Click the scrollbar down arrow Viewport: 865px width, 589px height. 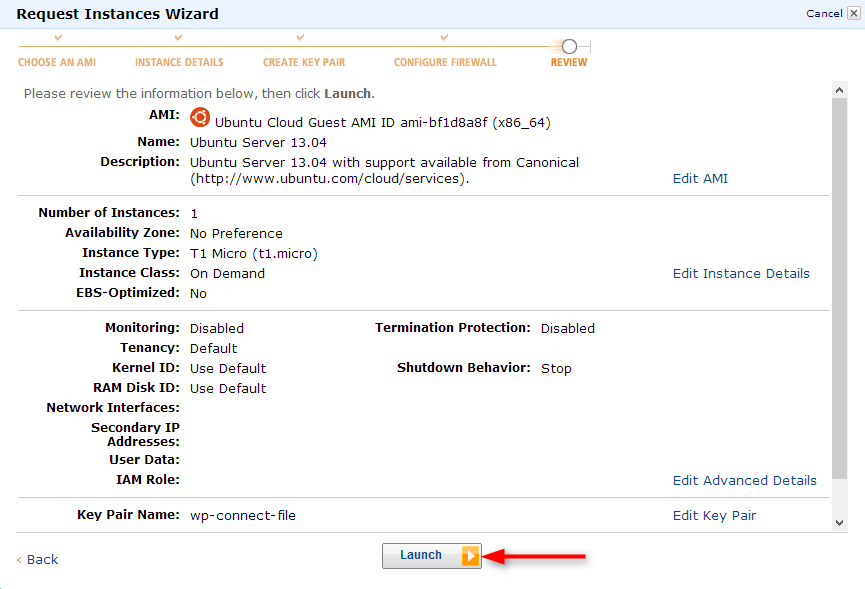tap(840, 522)
